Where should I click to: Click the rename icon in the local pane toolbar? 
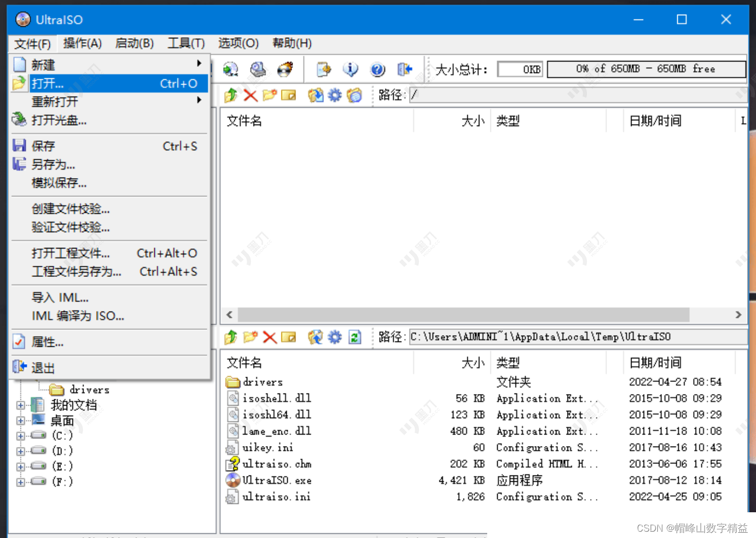[x=289, y=337]
